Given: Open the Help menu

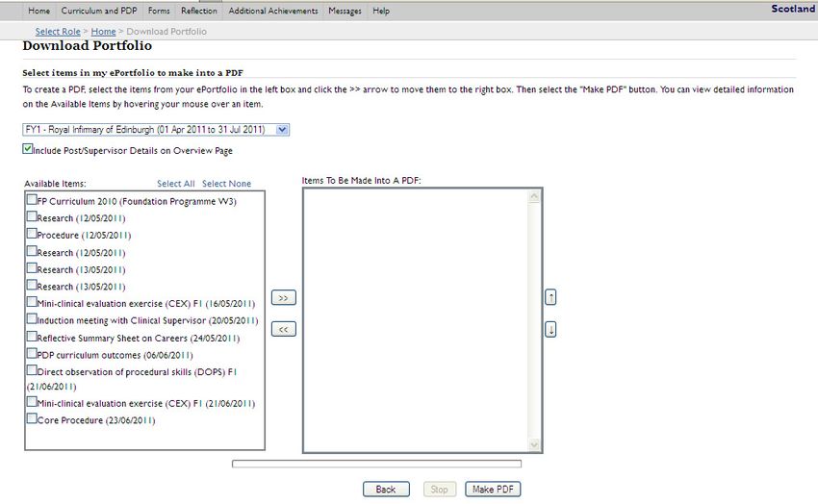Looking at the screenshot, I should tap(381, 11).
